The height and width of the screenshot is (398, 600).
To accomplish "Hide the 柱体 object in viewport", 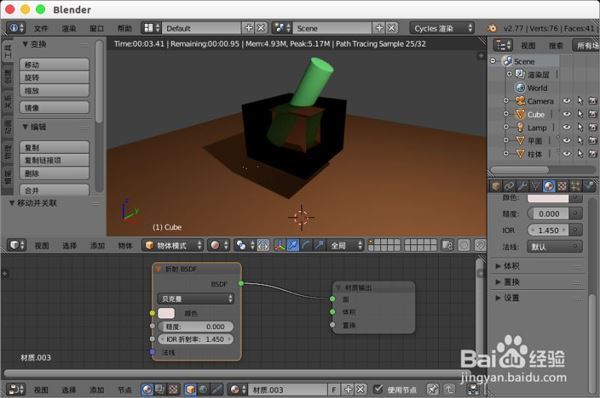I will tap(567, 153).
